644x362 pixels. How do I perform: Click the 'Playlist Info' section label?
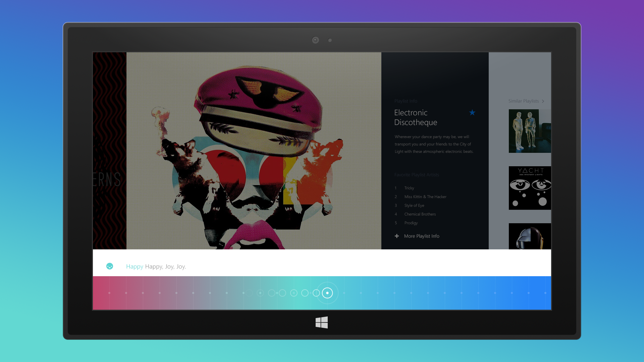(x=406, y=101)
